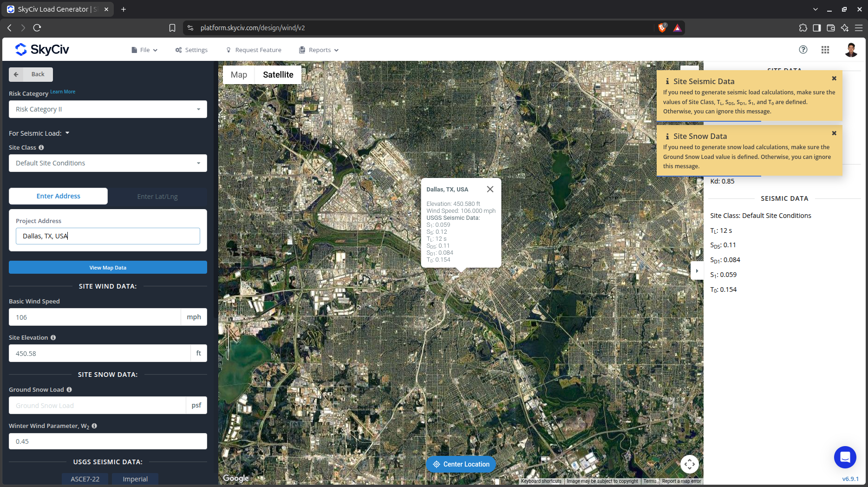The image size is (868, 487).
Task: Click Center Location button
Action: [x=461, y=464]
